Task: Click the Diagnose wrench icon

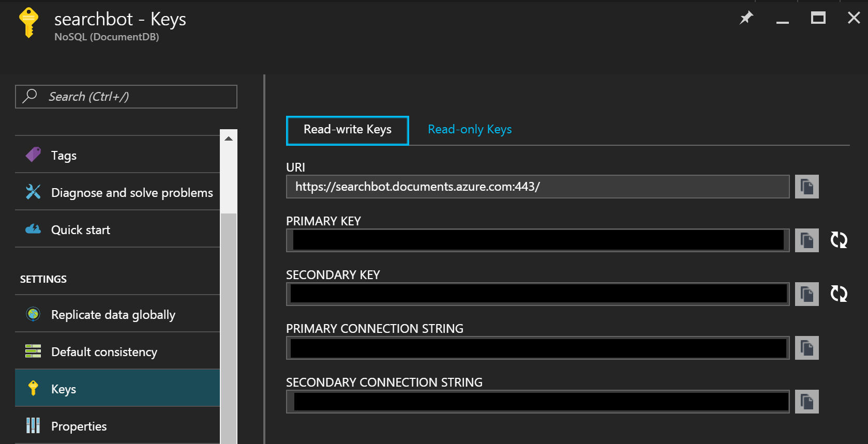Action: click(x=33, y=192)
